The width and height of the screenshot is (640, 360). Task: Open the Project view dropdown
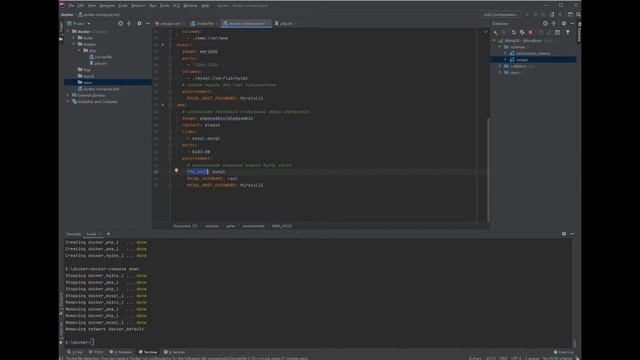pyautogui.click(x=79, y=23)
